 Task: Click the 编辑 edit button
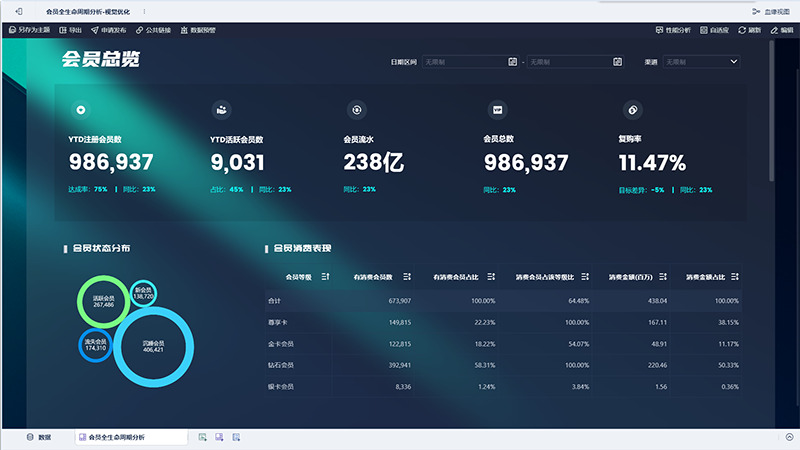tap(782, 30)
